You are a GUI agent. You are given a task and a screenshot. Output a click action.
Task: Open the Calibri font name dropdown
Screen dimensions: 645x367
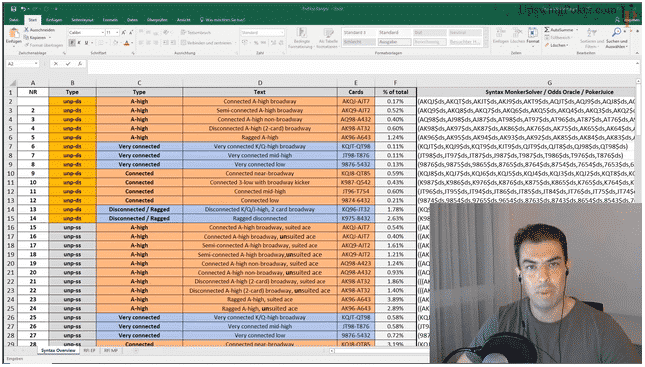coord(86,33)
